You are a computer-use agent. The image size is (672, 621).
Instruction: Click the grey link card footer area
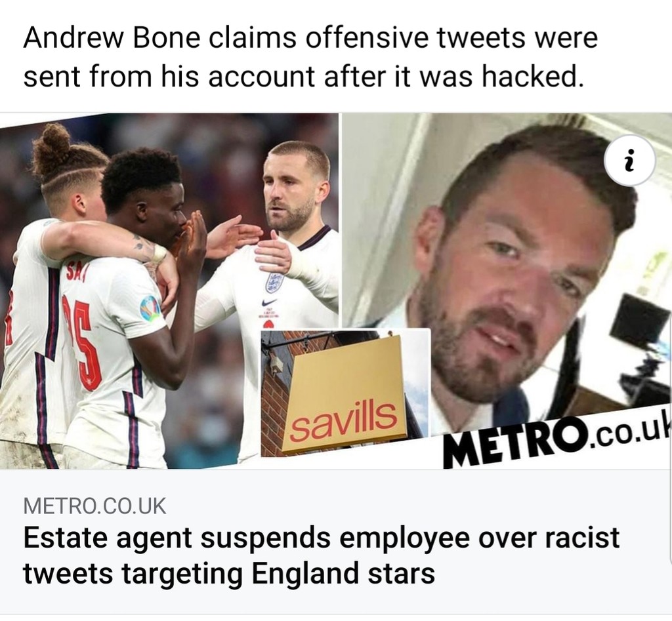pos(336,542)
